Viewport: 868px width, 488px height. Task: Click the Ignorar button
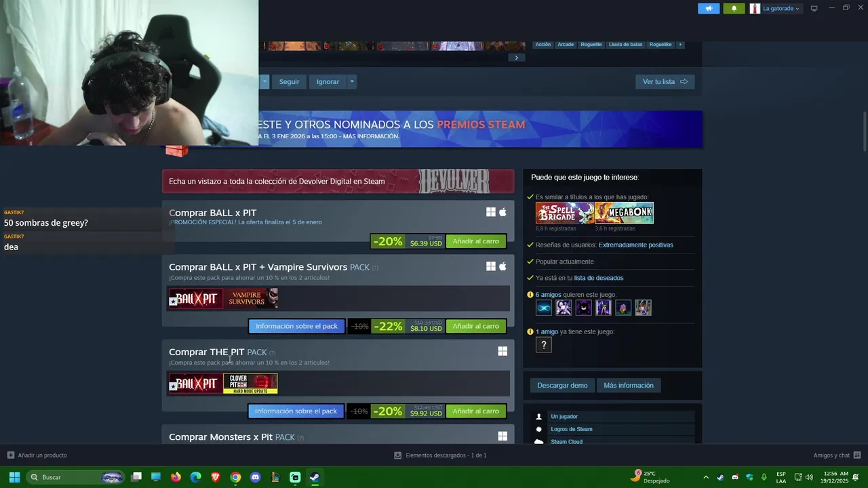tap(328, 81)
